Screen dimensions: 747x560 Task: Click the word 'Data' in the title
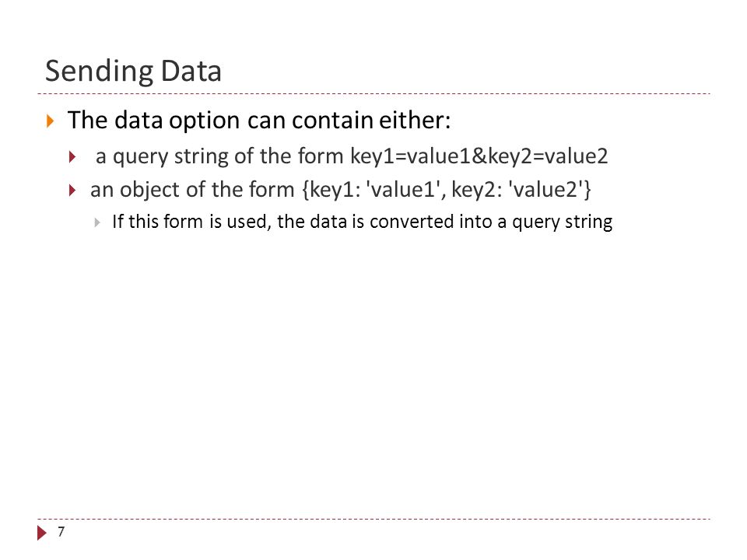[x=191, y=72]
